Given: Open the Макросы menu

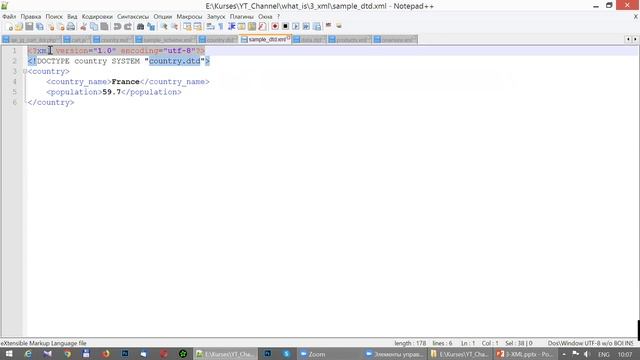Looking at the screenshot, I should (x=189, y=17).
